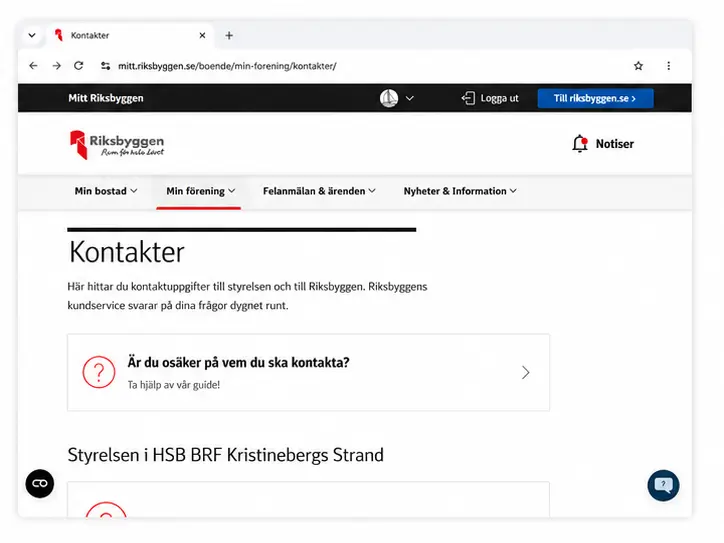Click the Till riksbyggen.se button
724x543 pixels.
(x=595, y=98)
